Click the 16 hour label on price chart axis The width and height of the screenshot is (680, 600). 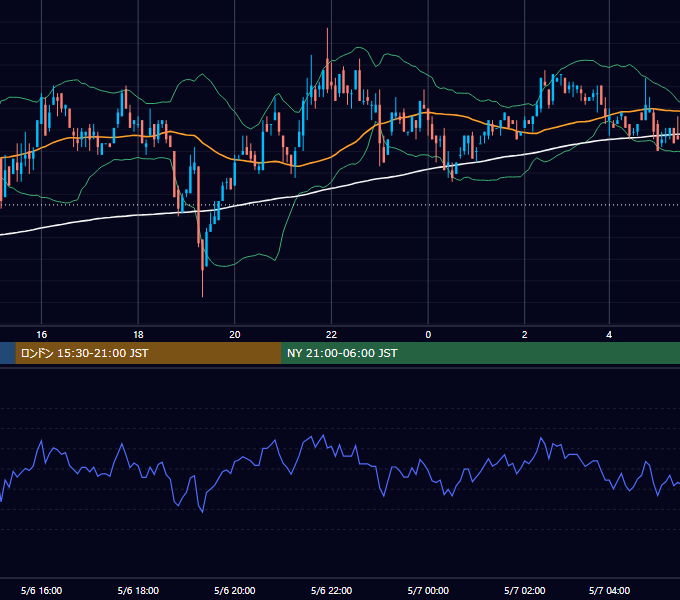[x=42, y=335]
